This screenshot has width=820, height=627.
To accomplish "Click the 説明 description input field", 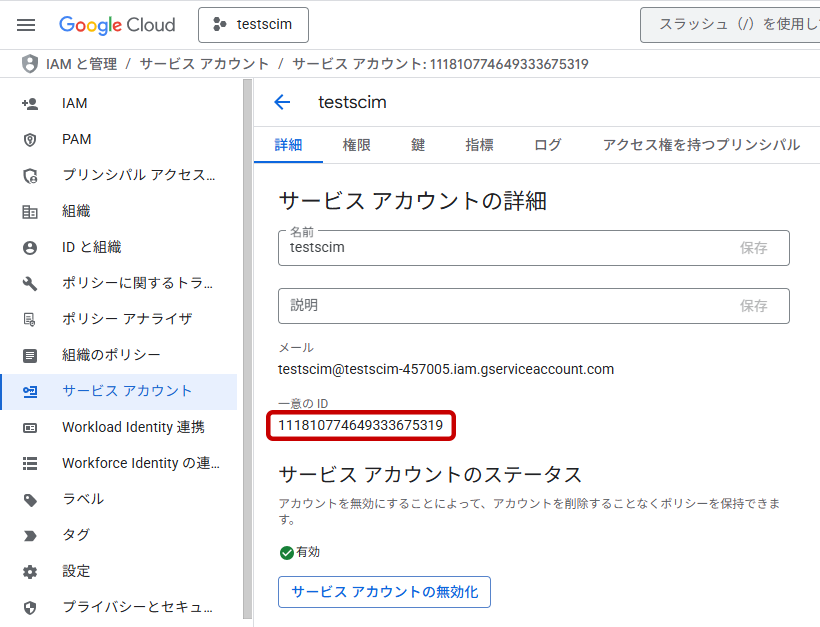I will click(500, 306).
